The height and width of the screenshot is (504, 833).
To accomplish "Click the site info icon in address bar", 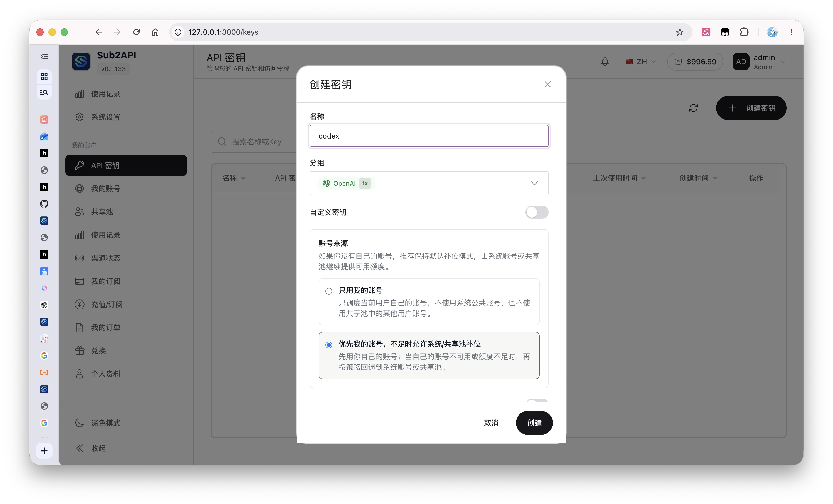I will point(178,32).
